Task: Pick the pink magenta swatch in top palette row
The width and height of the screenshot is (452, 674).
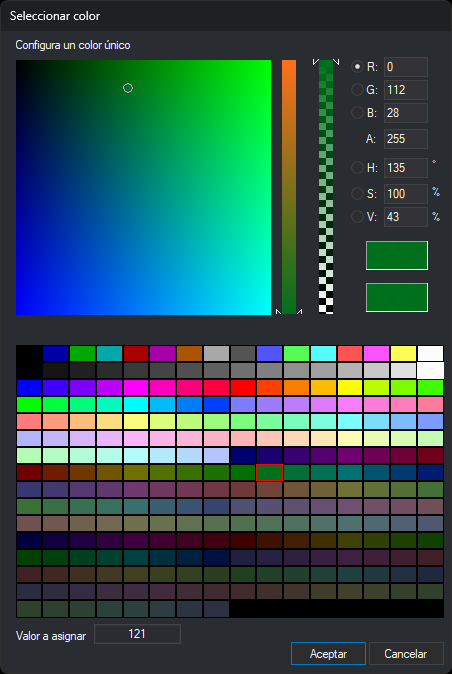Action: tap(376, 354)
